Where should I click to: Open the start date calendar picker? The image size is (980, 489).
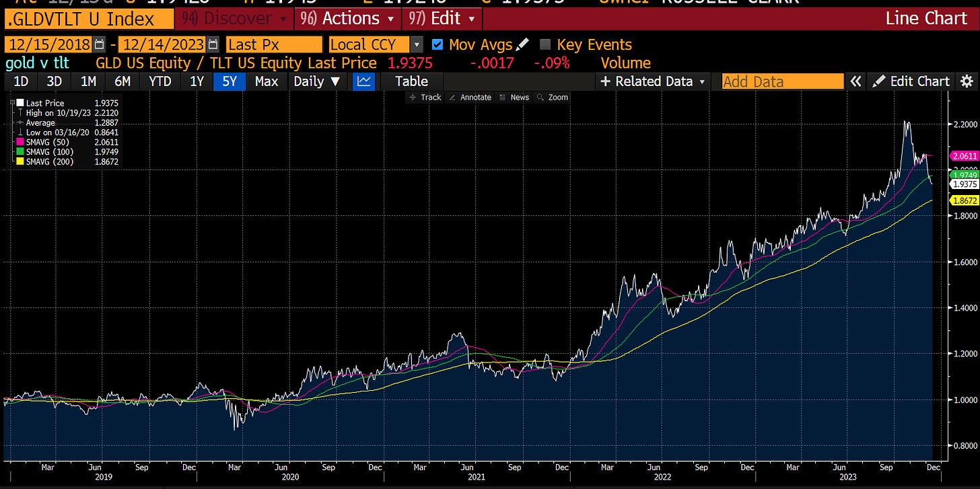[100, 45]
